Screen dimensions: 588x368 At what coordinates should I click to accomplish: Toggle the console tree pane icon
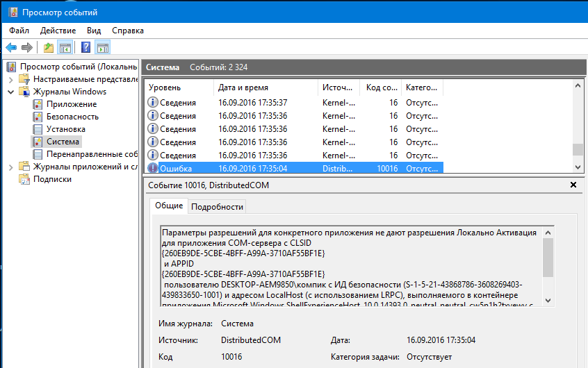tap(65, 48)
